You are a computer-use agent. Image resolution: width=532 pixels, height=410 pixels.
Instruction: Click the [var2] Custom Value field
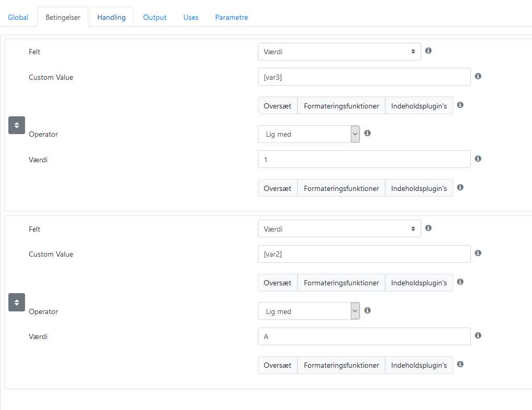point(364,254)
